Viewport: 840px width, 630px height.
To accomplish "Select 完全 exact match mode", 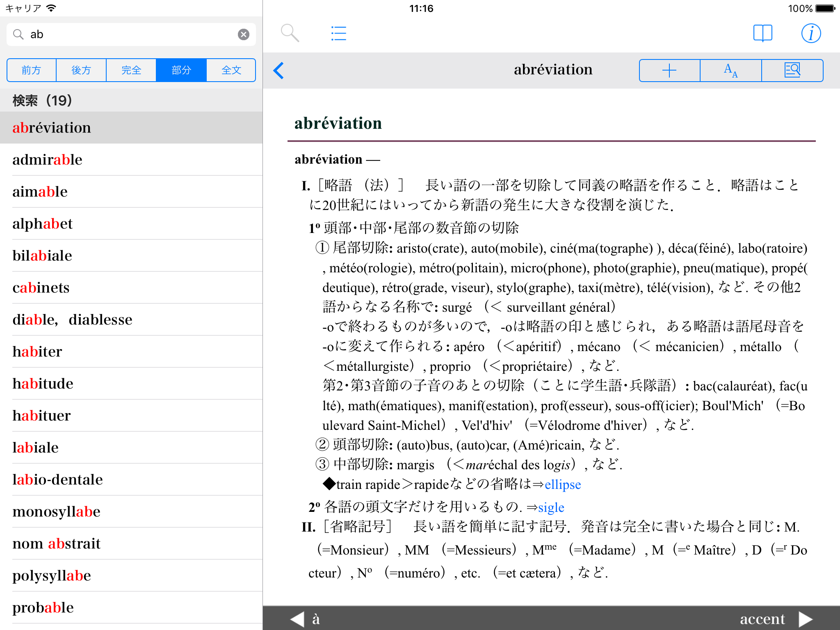I will click(131, 71).
